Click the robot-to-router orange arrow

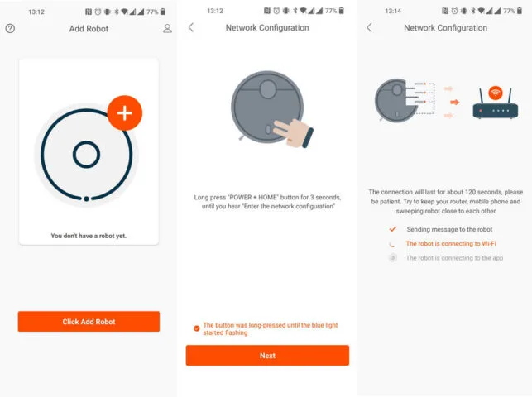pyautogui.click(x=454, y=102)
